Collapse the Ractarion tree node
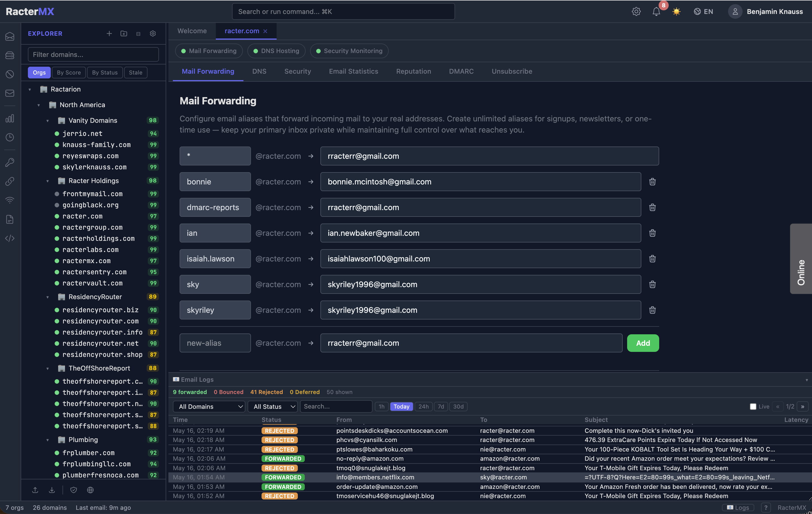812x514 pixels. 30,90
